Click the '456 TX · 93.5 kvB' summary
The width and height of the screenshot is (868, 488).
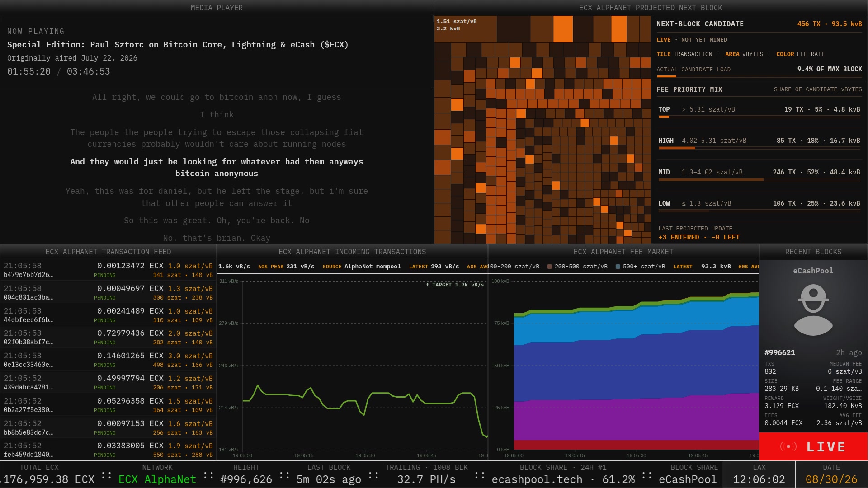tap(830, 24)
